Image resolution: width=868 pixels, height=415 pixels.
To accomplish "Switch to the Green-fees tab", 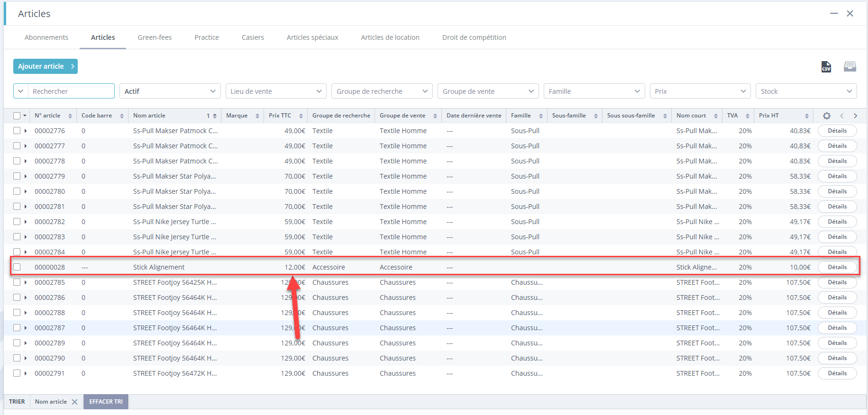I will point(155,37).
